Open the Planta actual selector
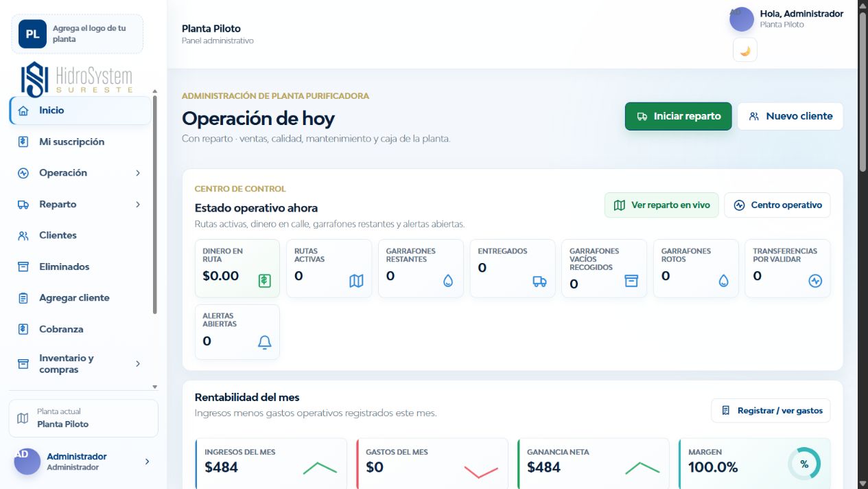The image size is (868, 489). [84, 418]
